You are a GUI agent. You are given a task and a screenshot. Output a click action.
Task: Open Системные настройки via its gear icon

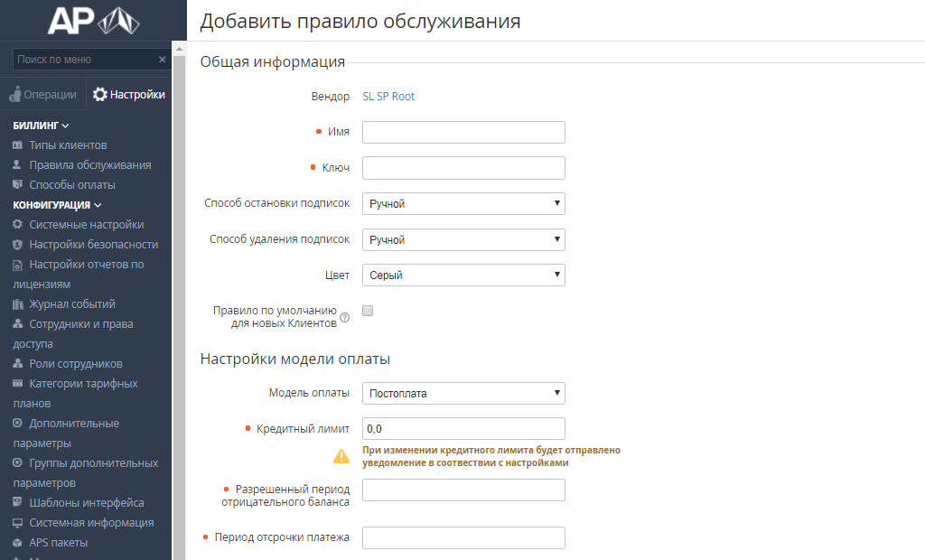tap(18, 224)
